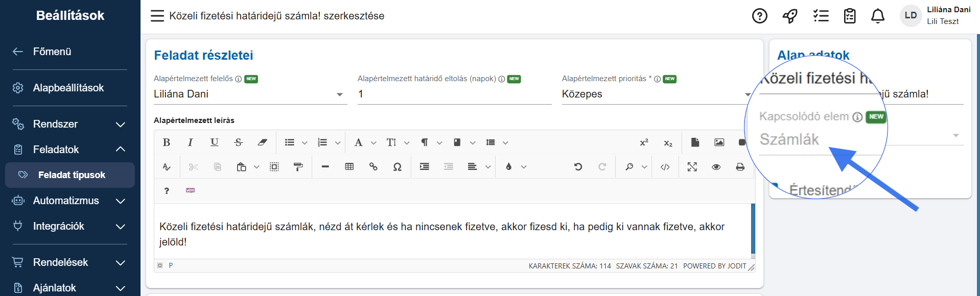This screenshot has height=296, width=980.
Task: Open the Kapcsolódó elem dropdown arrow
Action: [x=955, y=136]
